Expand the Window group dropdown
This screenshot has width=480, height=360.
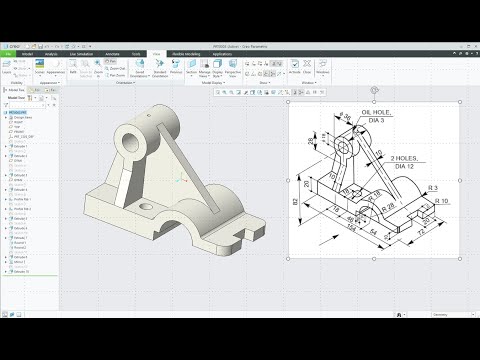309,83
